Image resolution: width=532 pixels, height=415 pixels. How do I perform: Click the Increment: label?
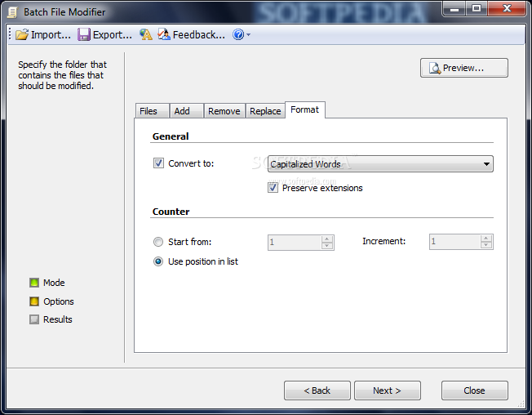coord(383,241)
